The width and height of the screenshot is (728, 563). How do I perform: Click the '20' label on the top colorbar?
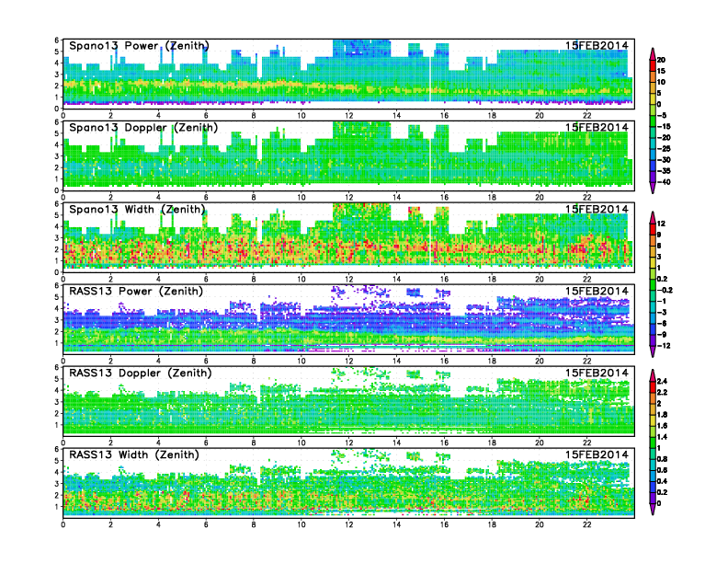661,60
